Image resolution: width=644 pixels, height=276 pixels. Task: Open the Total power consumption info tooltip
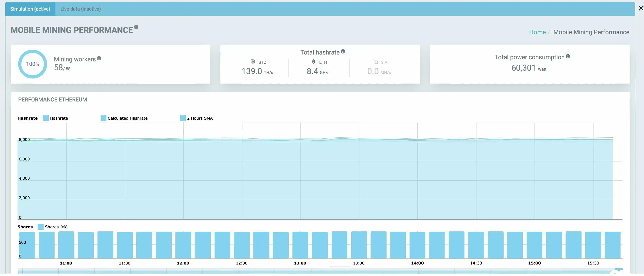tap(568, 56)
